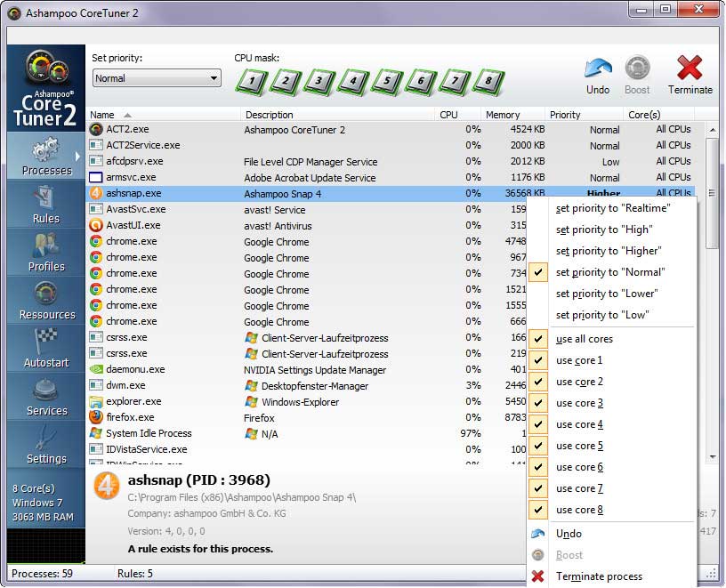Viewport: 726px width, 588px height.
Task: Select "Terminate process" in context menu
Action: (x=599, y=576)
